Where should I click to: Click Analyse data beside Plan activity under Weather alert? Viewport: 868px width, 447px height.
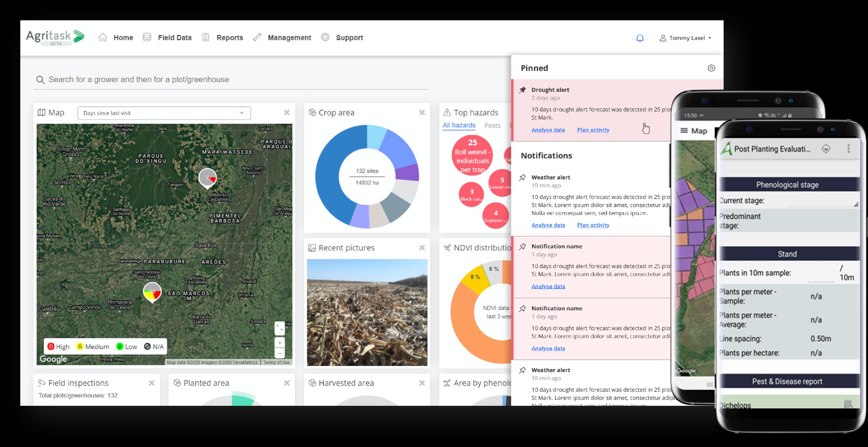pos(548,225)
